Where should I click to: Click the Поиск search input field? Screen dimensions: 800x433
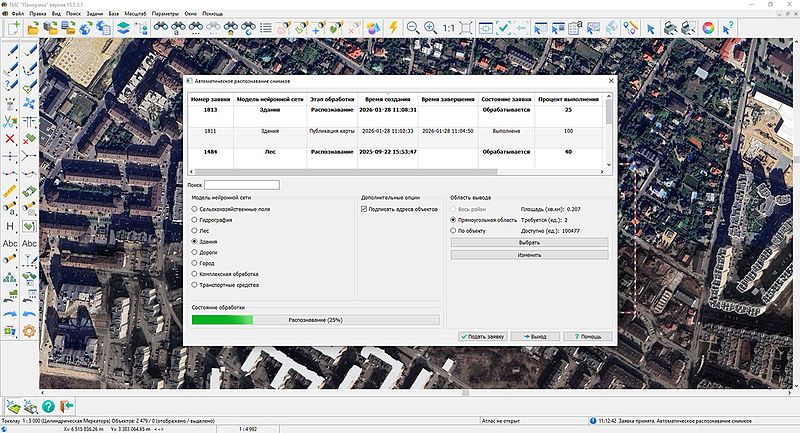tap(242, 185)
